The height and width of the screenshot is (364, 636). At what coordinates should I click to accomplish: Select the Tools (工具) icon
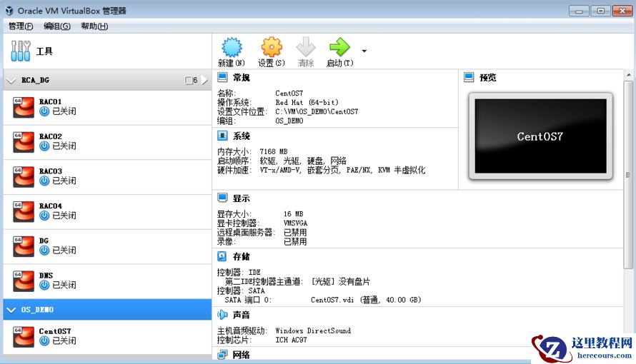[x=21, y=51]
